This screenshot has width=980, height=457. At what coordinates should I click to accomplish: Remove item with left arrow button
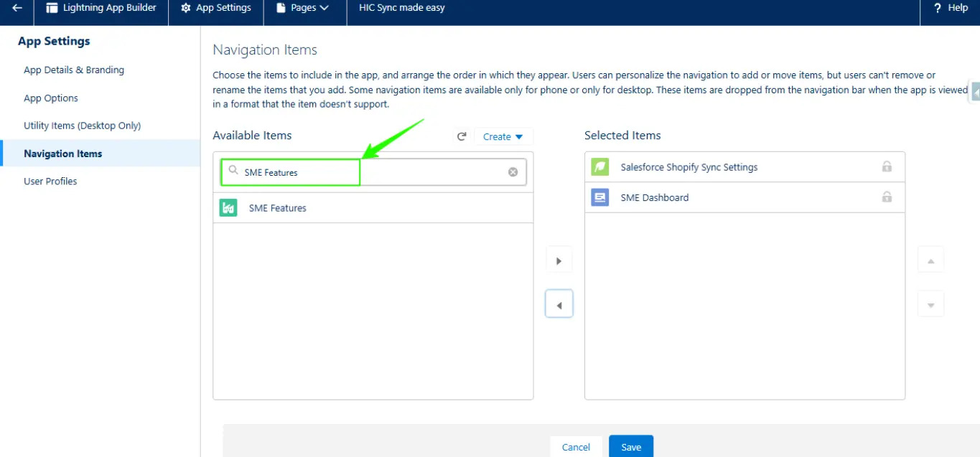559,305
